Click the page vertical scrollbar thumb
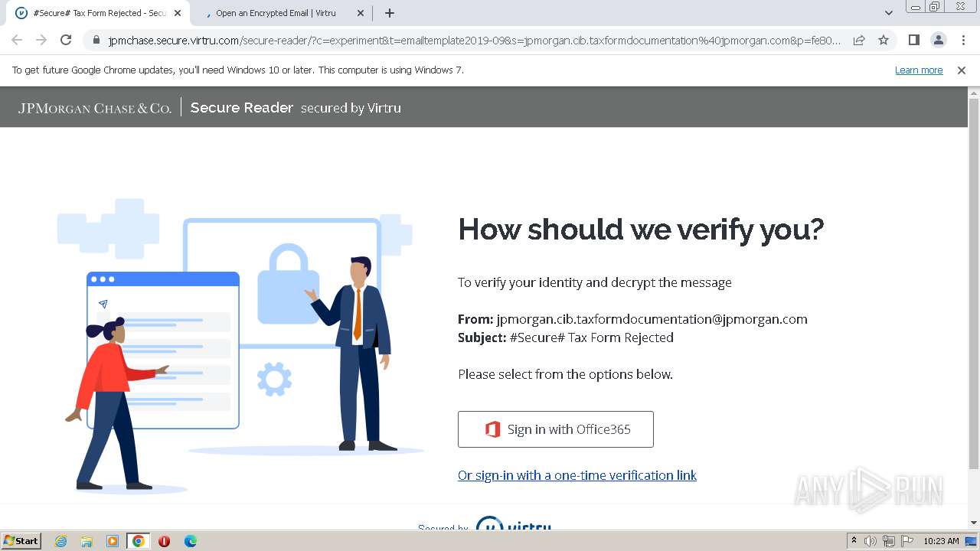Screen dimensions: 980x551 click(x=974, y=283)
